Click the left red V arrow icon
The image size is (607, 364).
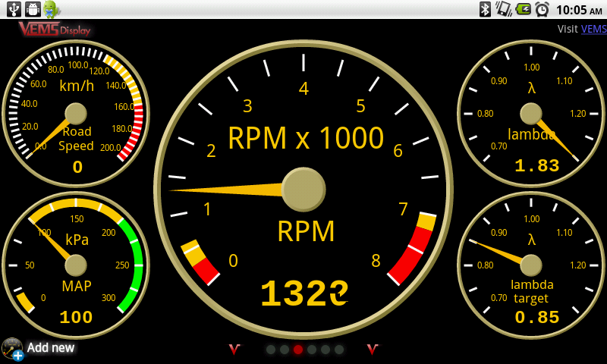(234, 350)
